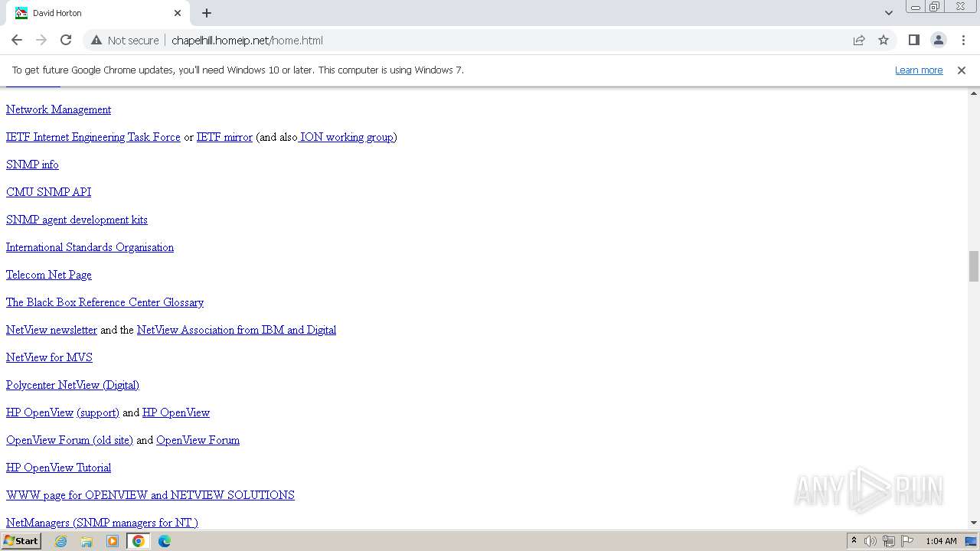Open the second HP OpenView link after 'and'
Screen dimensions: 980x551
point(176,412)
